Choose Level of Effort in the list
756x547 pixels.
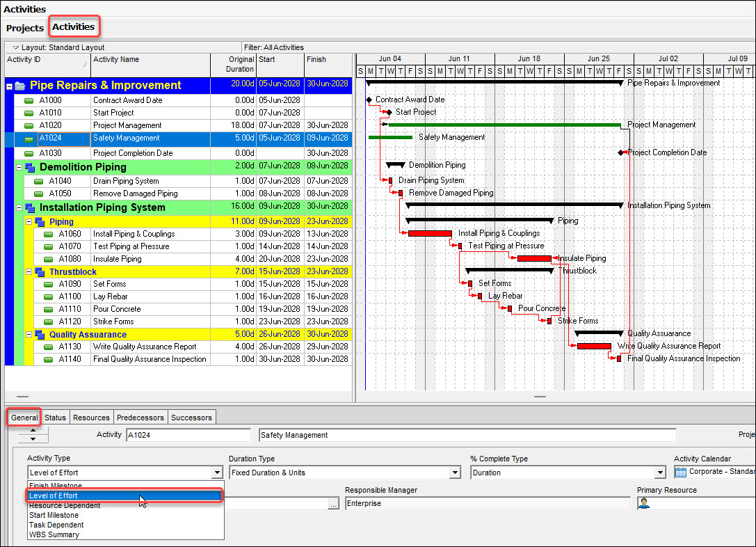click(125, 496)
